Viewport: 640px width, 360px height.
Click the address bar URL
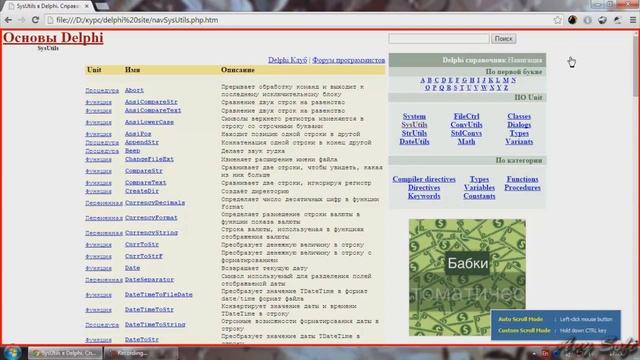[x=137, y=20]
